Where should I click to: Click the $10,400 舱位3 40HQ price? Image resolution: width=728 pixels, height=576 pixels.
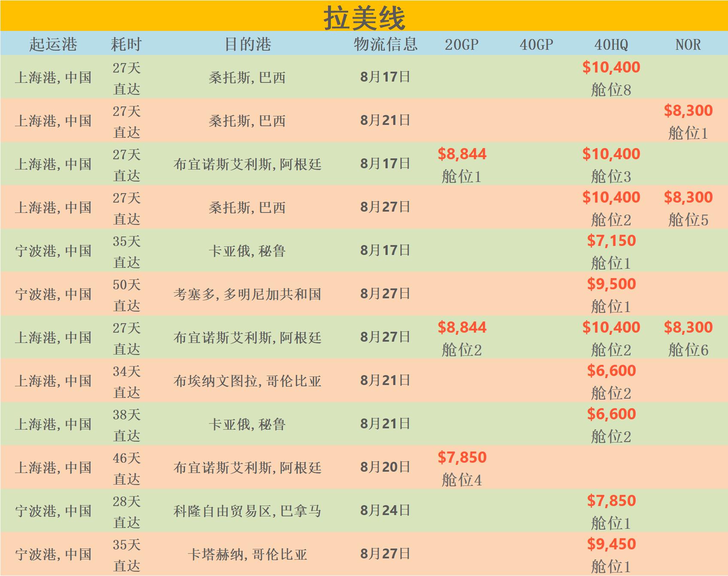(611, 165)
